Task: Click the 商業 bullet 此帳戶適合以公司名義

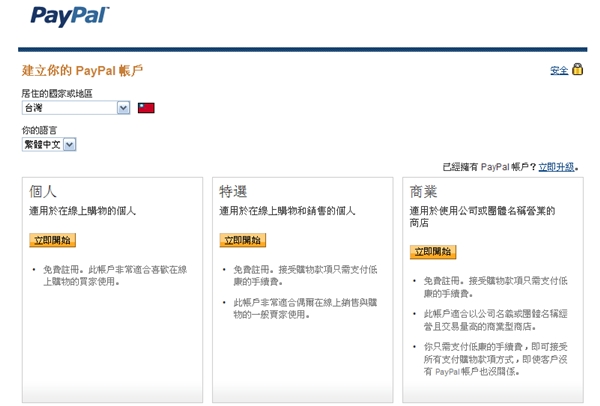Action: 496,320
